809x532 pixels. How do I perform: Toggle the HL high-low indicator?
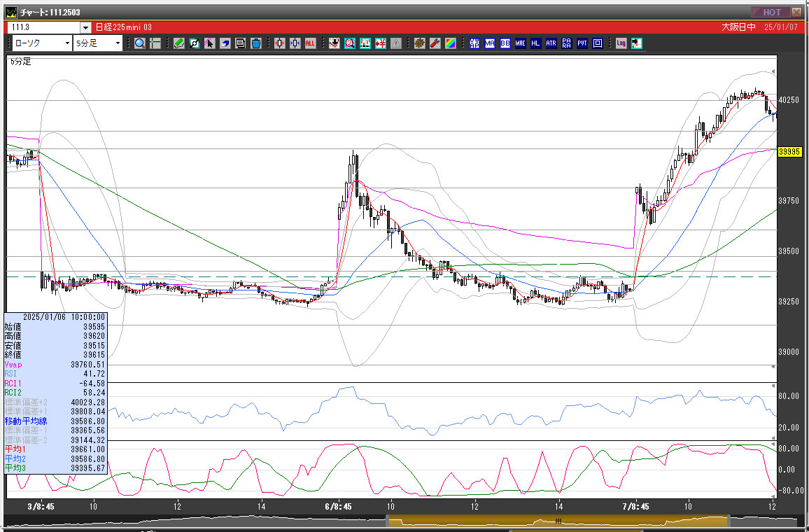pyautogui.click(x=535, y=43)
